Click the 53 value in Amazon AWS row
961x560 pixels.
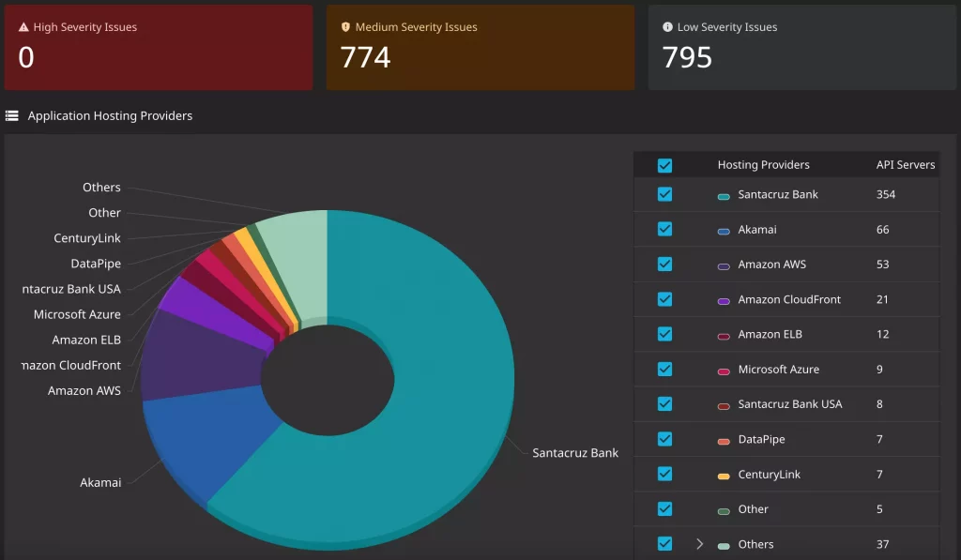[882, 265]
